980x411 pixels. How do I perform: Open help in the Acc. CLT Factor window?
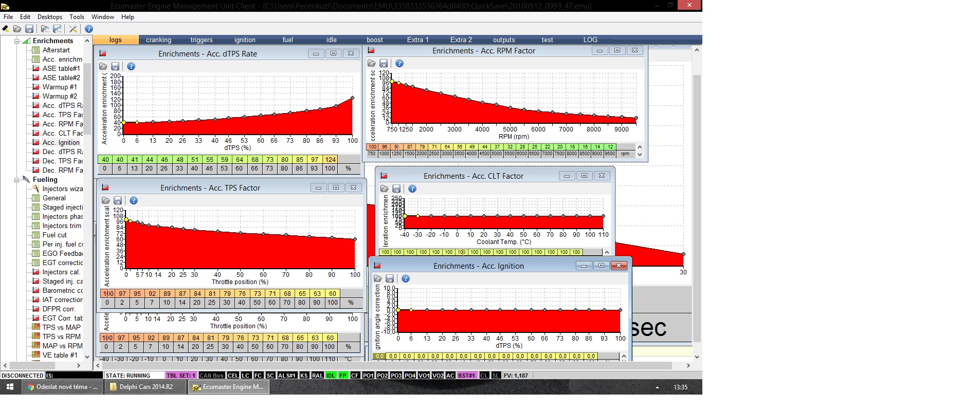pyautogui.click(x=412, y=189)
